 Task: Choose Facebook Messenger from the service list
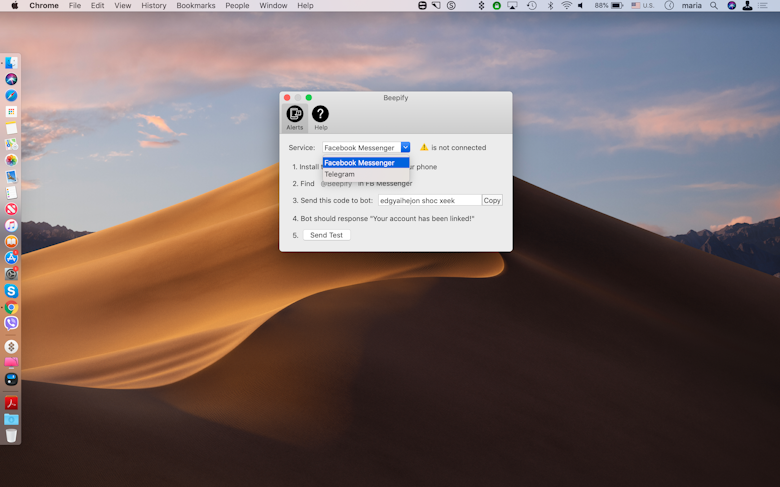click(x=366, y=163)
